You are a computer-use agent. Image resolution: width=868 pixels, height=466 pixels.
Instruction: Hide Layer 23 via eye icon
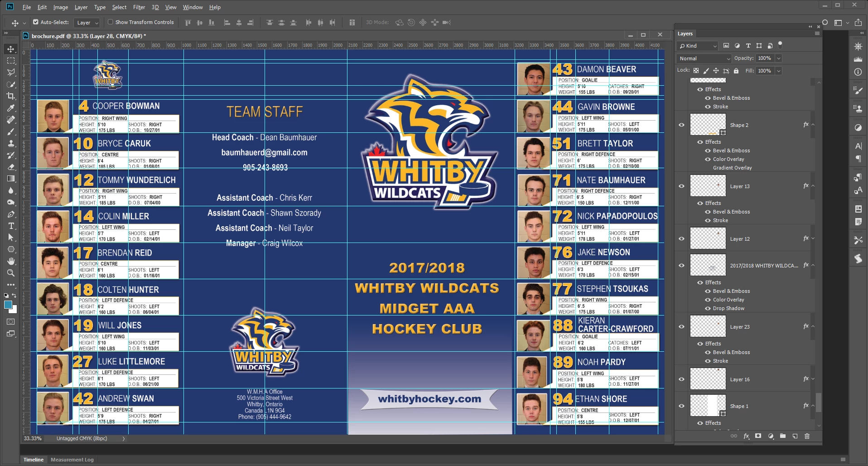click(x=681, y=327)
